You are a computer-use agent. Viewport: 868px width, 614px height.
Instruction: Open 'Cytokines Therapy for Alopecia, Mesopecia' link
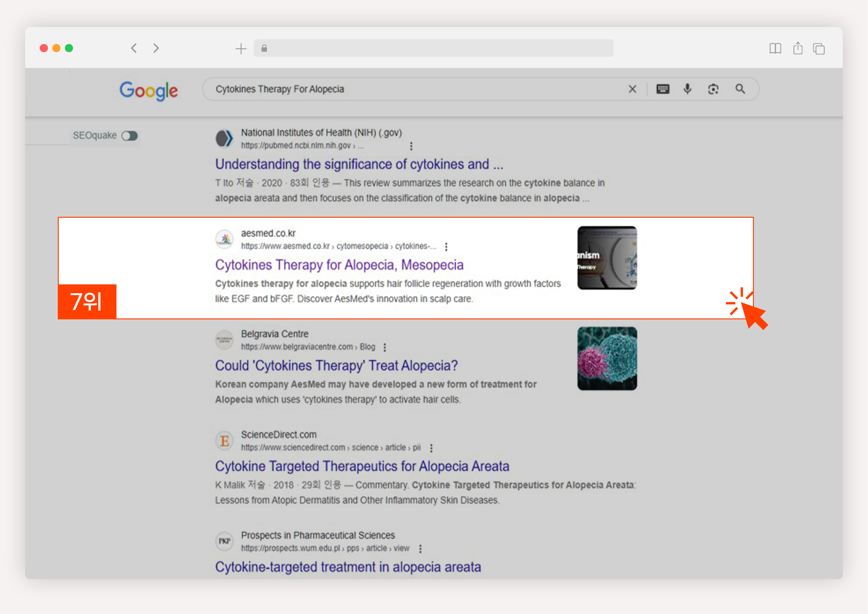click(x=339, y=265)
